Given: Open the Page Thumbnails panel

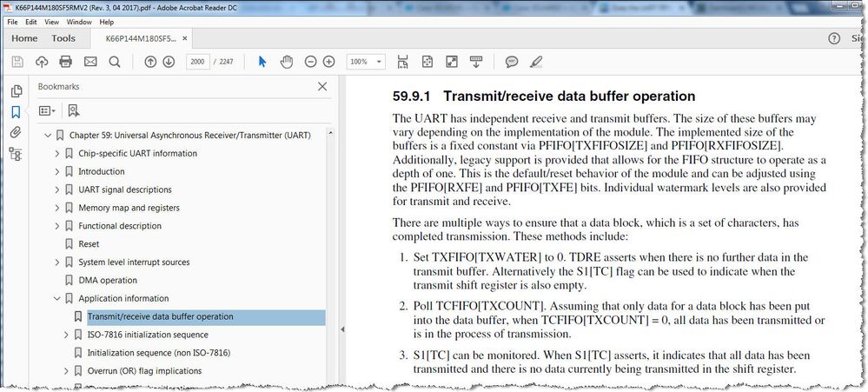Looking at the screenshot, I should tap(16, 90).
